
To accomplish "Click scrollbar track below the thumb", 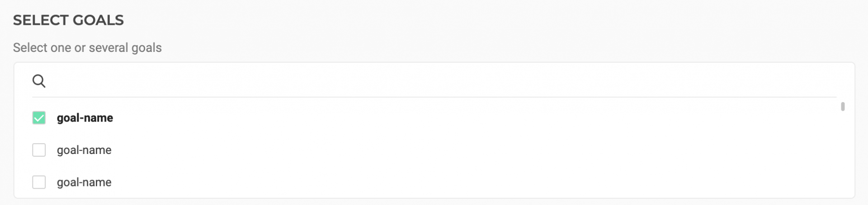I will pos(843,158).
